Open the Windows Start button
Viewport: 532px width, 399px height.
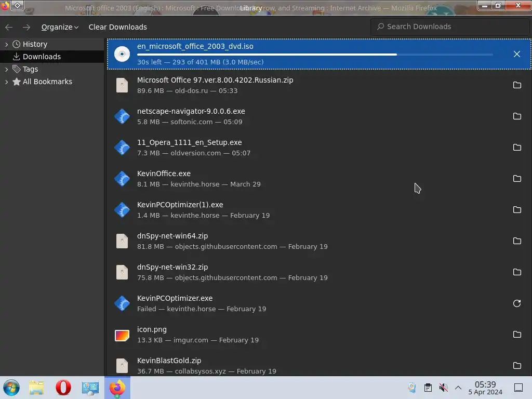[x=11, y=388]
